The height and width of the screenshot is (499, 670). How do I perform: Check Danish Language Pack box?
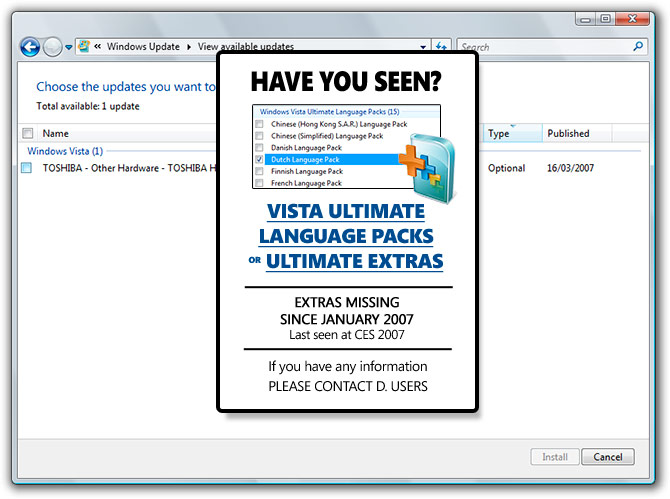[259, 147]
